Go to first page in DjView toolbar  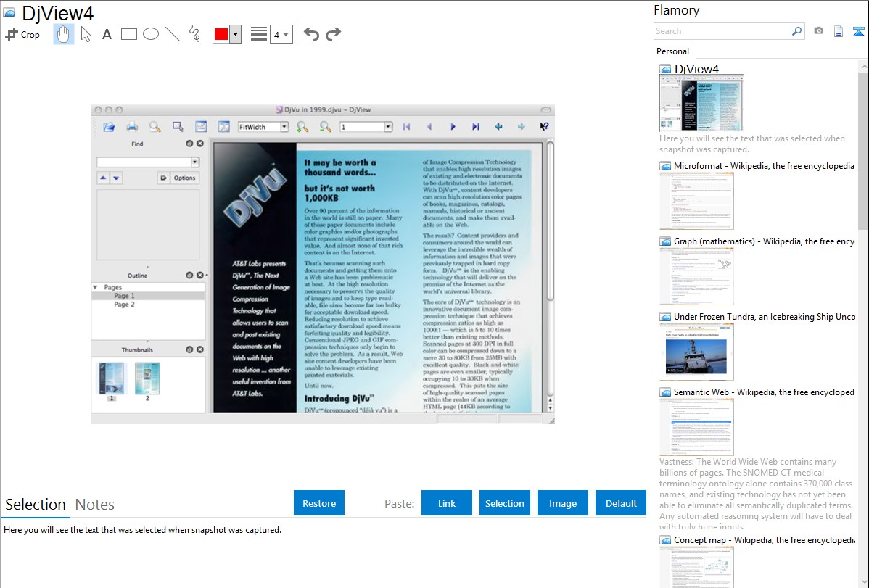[x=406, y=127]
